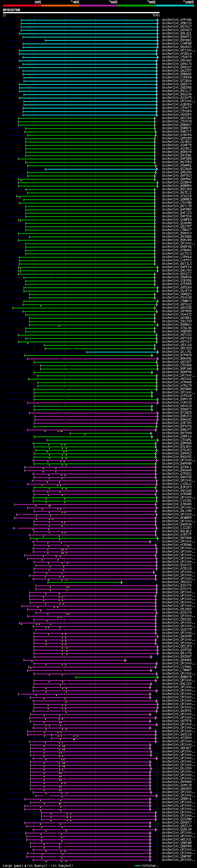Image resolution: width=197 pixels, height=868 pixels.
Task: Click hit label UniRef100_A9SZ42
Action: point(177,379)
